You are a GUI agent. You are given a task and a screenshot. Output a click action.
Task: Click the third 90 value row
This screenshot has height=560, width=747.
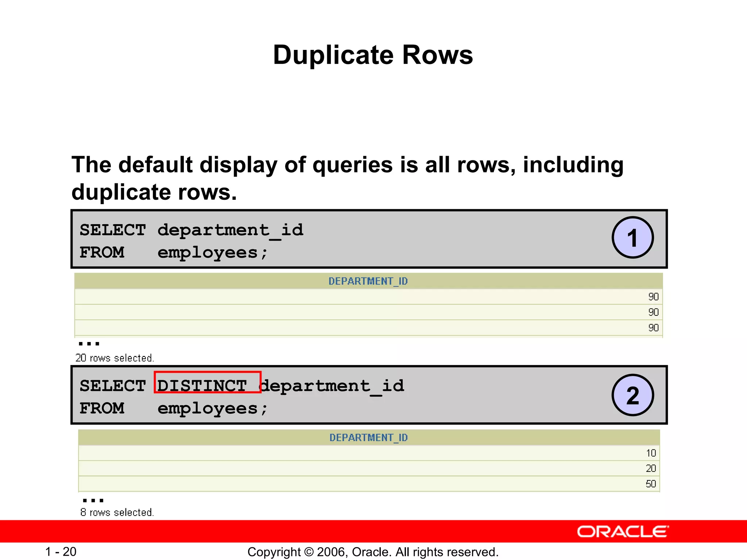click(x=653, y=328)
